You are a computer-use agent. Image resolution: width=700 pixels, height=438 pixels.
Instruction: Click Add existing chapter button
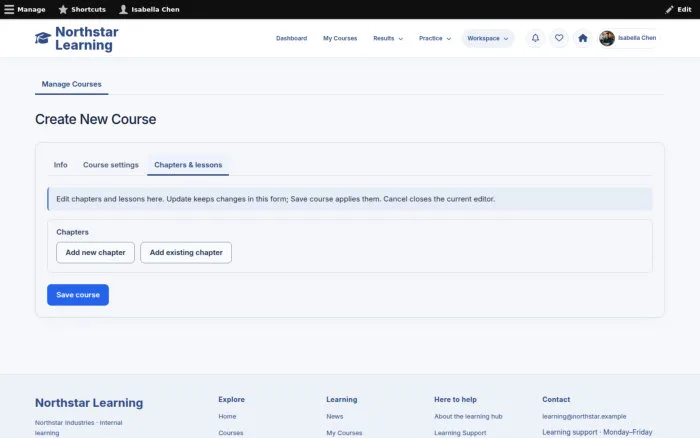point(186,253)
